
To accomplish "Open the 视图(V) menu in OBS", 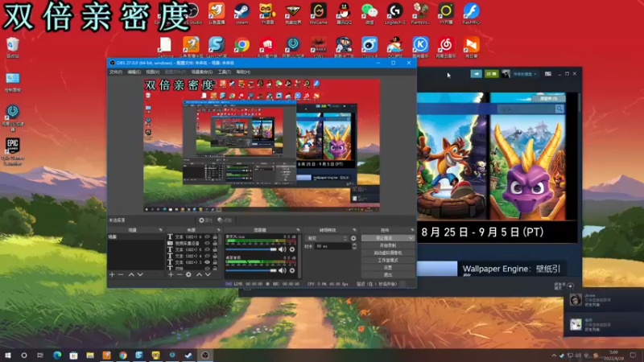I will 152,72.
